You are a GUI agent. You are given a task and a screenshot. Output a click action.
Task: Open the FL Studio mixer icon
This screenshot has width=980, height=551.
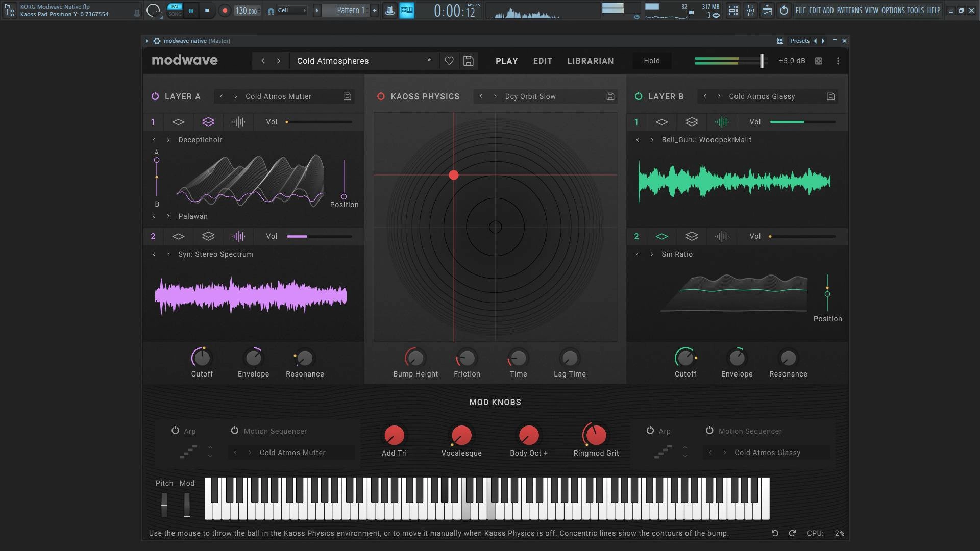point(750,10)
